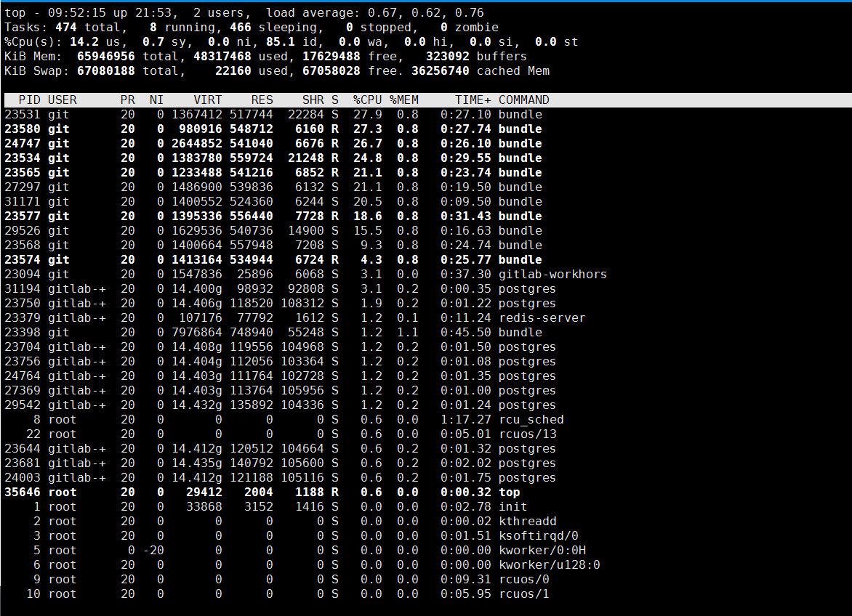Select the cached Mem value 36256740
This screenshot has width=852, height=616.
point(440,71)
